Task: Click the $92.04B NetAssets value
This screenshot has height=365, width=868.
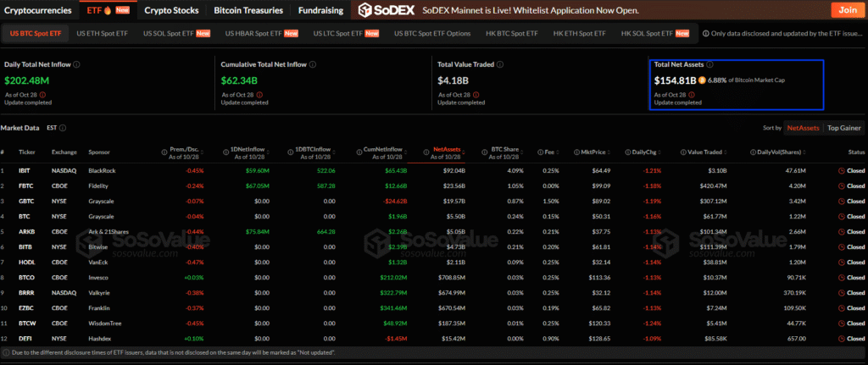Action: tap(453, 171)
